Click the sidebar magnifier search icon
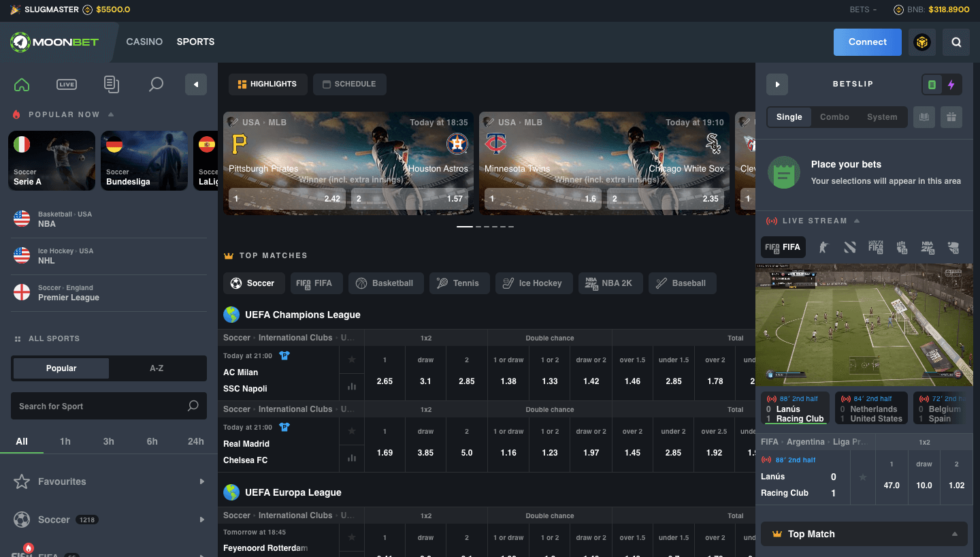This screenshot has width=980, height=557. [x=156, y=84]
